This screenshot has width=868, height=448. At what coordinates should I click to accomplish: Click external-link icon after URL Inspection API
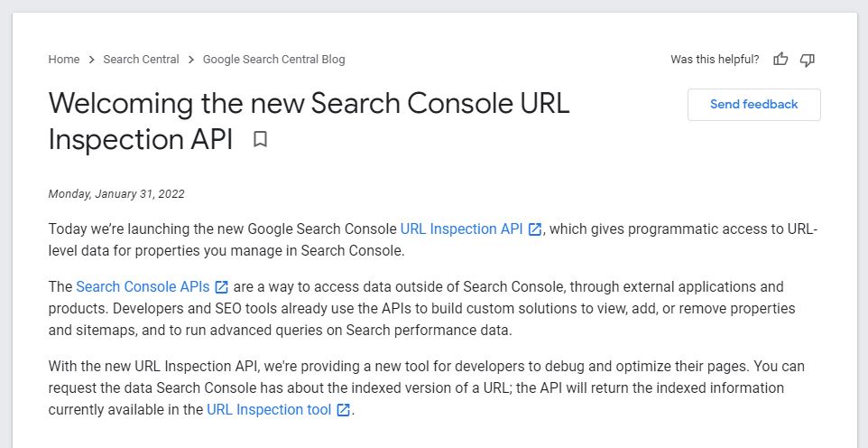coord(535,229)
